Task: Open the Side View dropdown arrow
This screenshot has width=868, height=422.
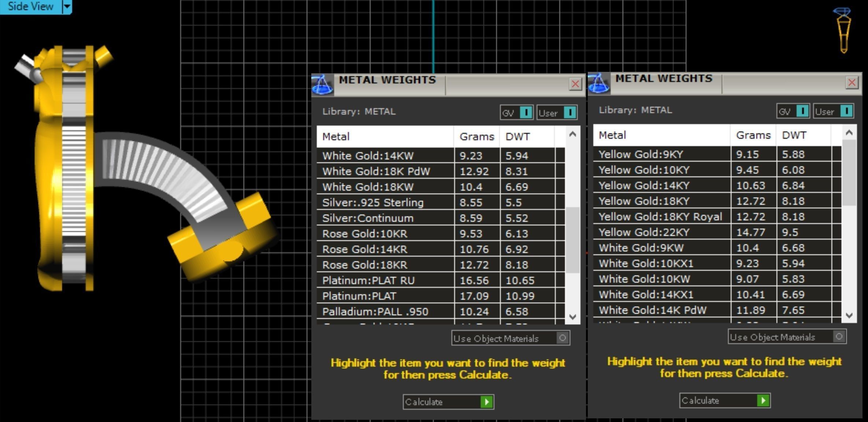Action: coord(67,7)
